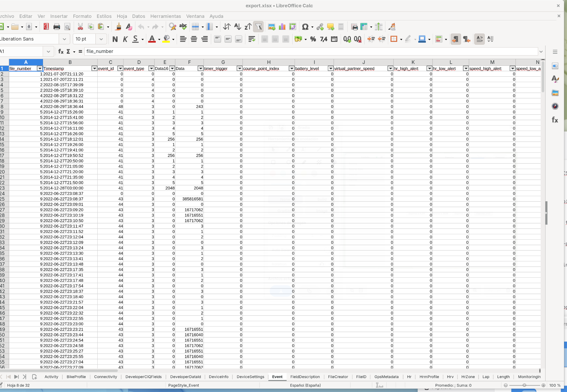This screenshot has height=392, width=567.
Task: Open the Herramientas menu
Action: click(x=165, y=16)
